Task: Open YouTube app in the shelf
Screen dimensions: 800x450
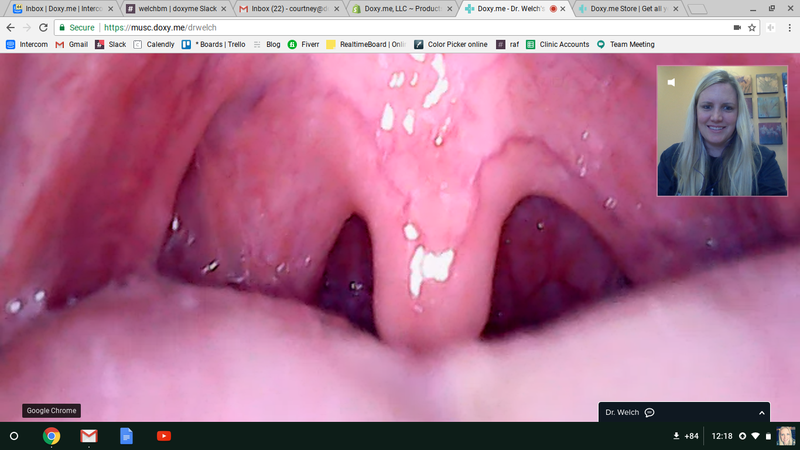Action: point(163,436)
